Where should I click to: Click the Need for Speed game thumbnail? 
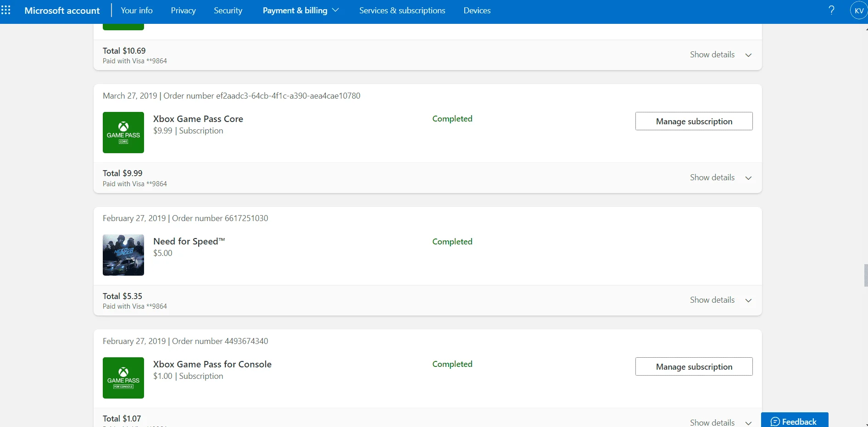pyautogui.click(x=123, y=255)
